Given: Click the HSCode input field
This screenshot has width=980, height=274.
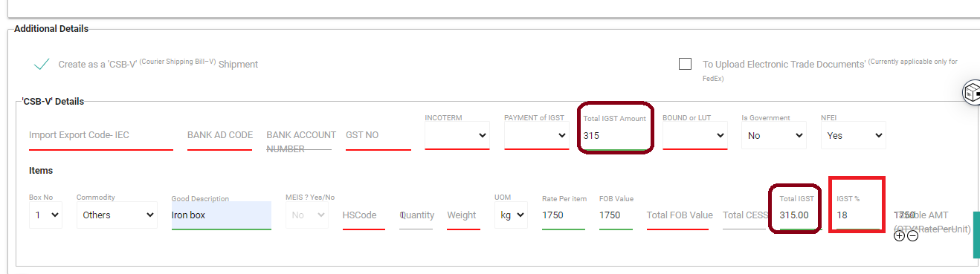Looking at the screenshot, I should (364, 215).
